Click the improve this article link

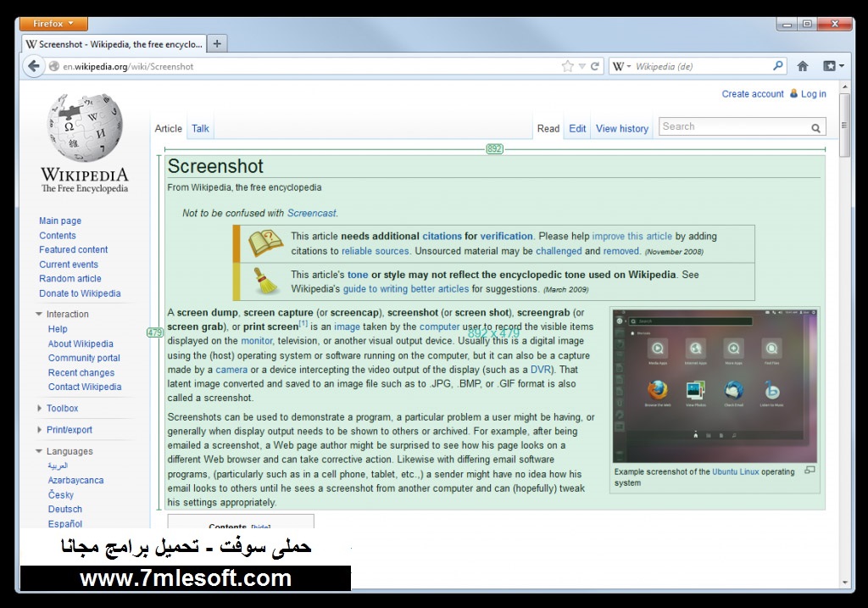(x=632, y=237)
